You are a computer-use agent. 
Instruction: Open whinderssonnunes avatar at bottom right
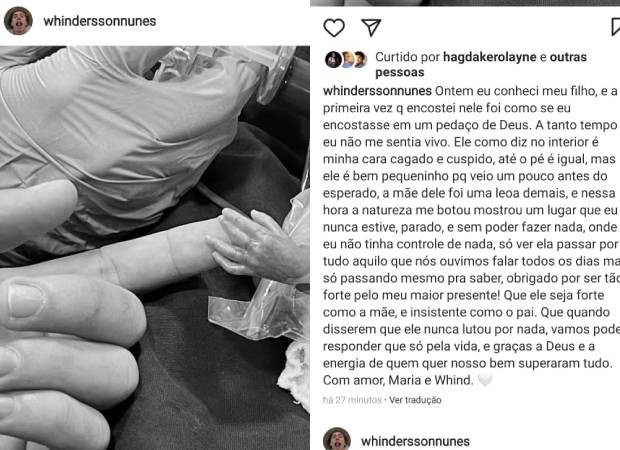(x=337, y=439)
